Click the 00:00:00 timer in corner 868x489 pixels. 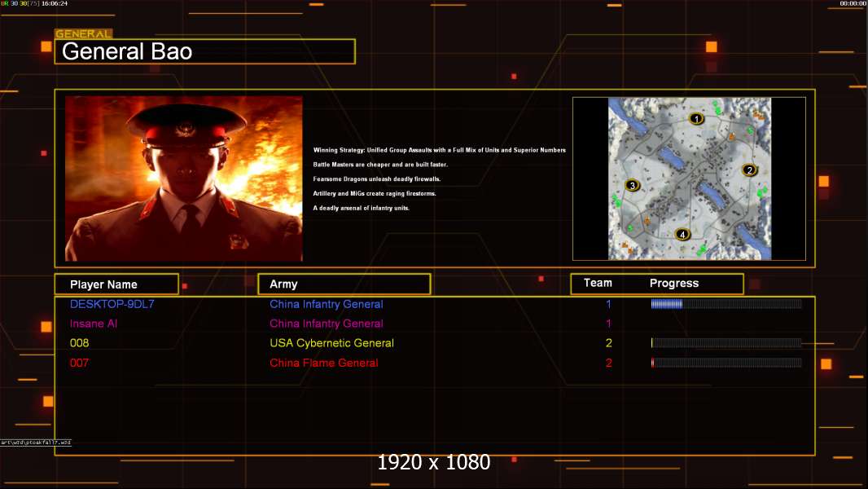point(853,3)
